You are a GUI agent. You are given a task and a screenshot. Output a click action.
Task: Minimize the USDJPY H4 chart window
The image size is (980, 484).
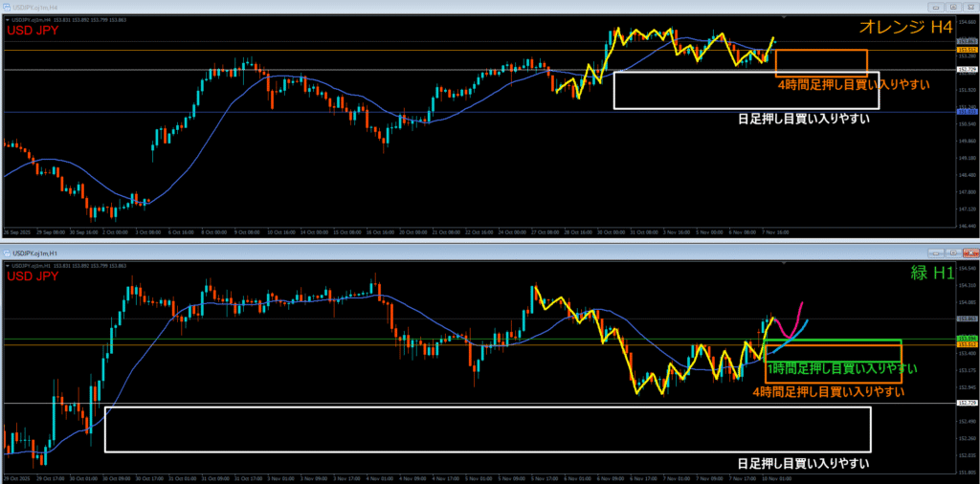pyautogui.click(x=936, y=7)
